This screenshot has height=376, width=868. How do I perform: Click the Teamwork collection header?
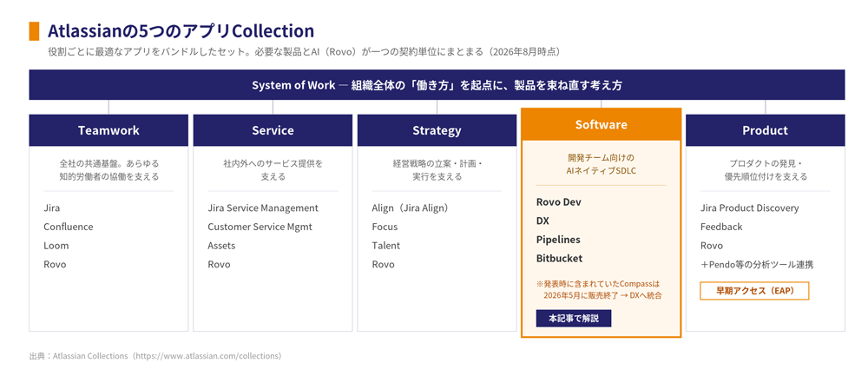coord(108,130)
